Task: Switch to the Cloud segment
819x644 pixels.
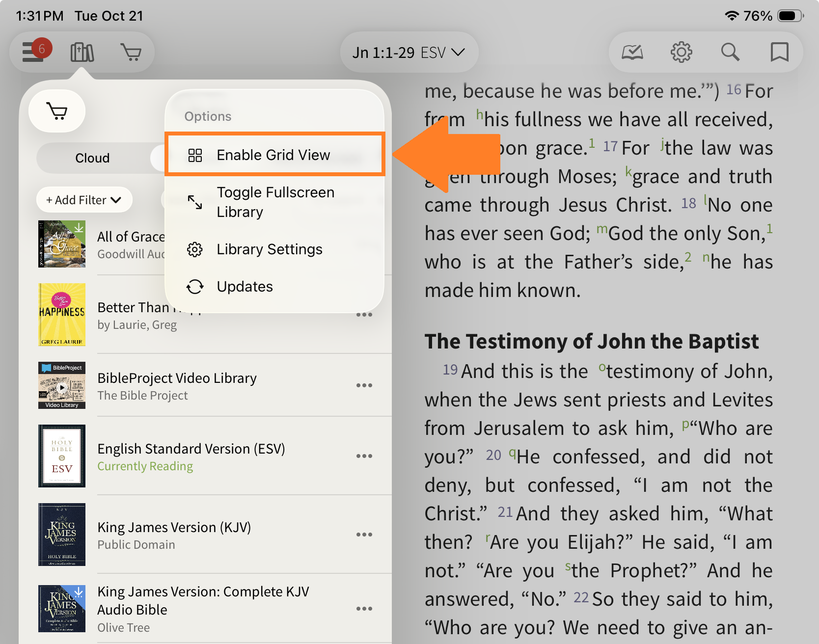Action: click(92, 158)
